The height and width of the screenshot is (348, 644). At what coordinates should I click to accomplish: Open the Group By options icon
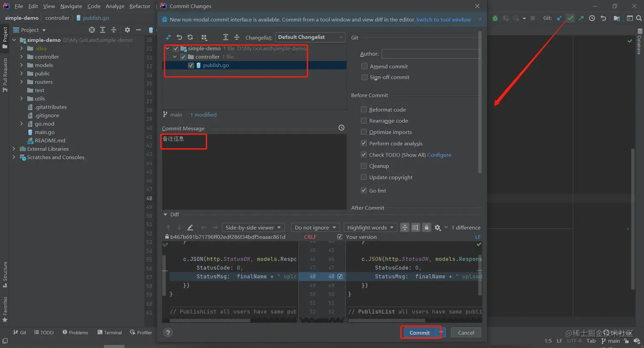(204, 37)
